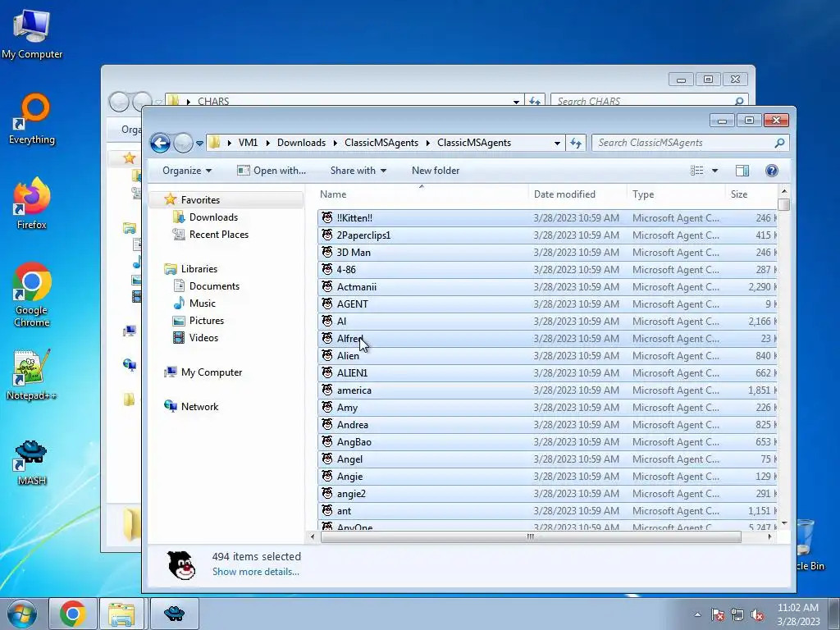Open the view options dropdown arrow
The width and height of the screenshot is (840, 630).
click(714, 171)
